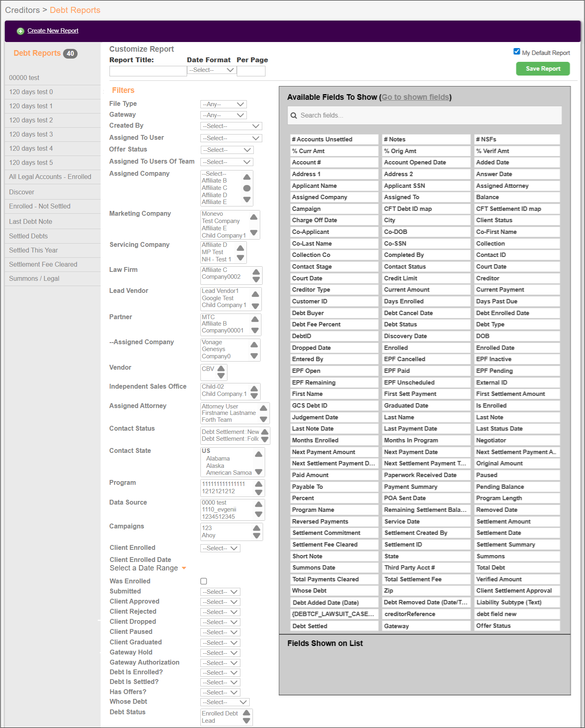
Task: Select Monevo in Marketing Company list
Action: 213,214
